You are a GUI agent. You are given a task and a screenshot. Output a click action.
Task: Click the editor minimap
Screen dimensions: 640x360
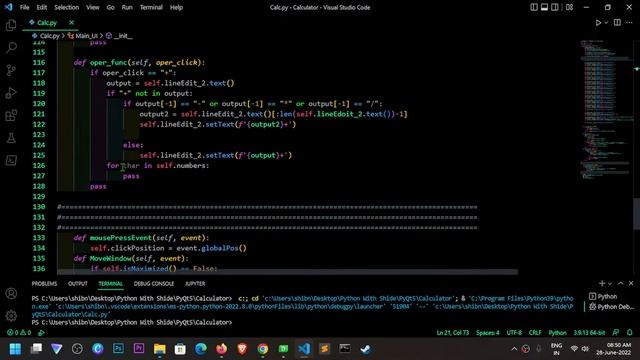point(606,109)
